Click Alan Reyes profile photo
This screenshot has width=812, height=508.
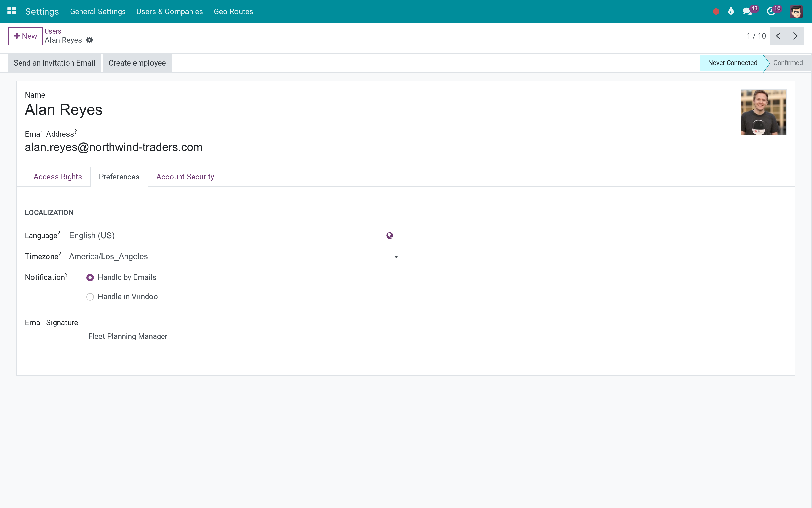click(x=763, y=112)
